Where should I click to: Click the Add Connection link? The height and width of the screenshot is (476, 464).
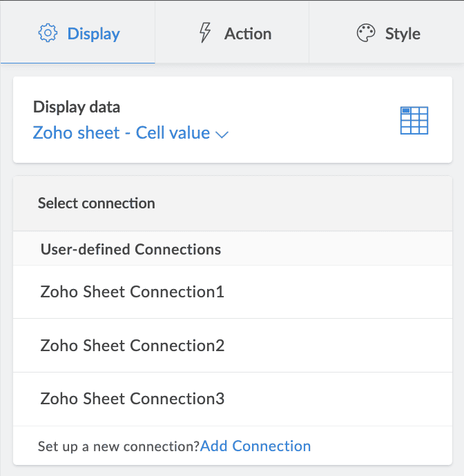(255, 446)
